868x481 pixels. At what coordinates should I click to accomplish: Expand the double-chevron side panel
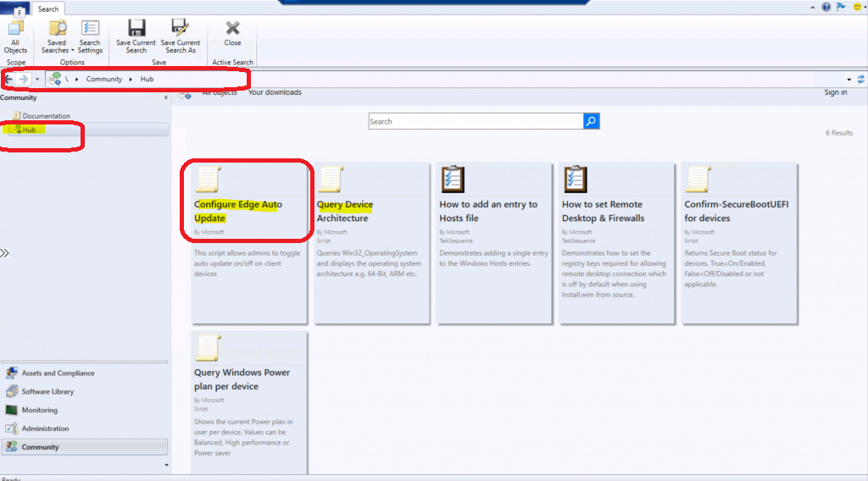[4, 253]
